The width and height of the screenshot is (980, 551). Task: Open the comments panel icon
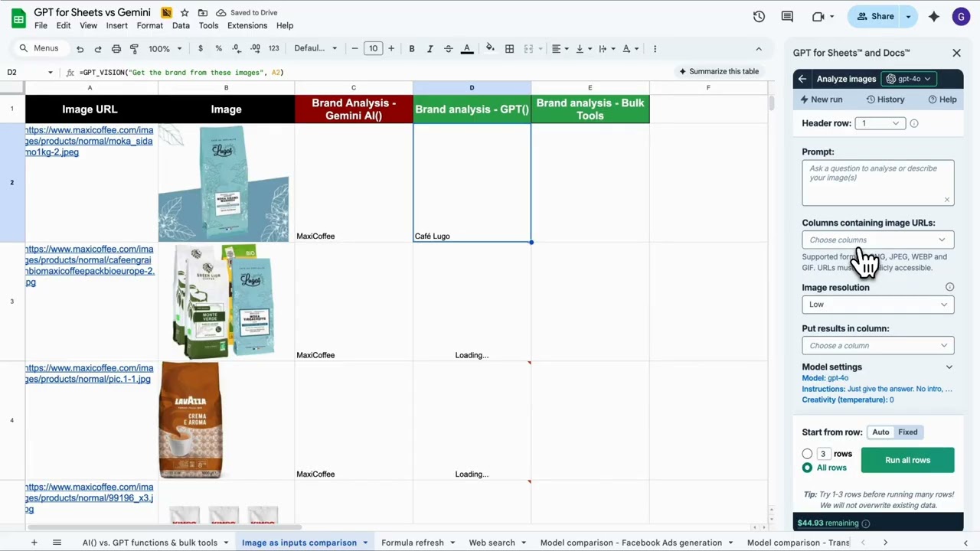point(787,16)
